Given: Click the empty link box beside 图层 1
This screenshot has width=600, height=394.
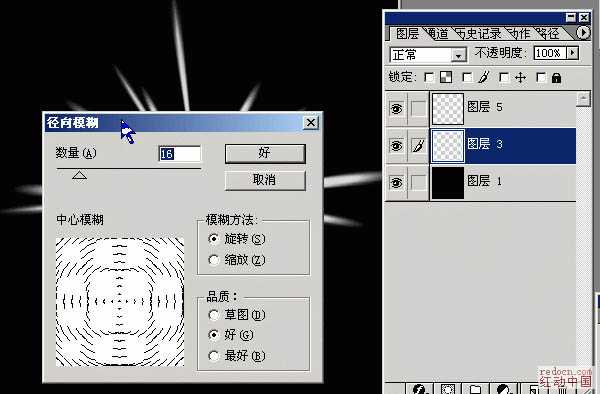Looking at the screenshot, I should point(419,182).
